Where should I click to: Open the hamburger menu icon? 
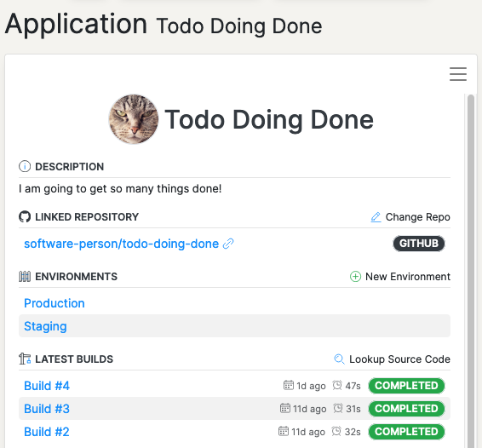[457, 74]
